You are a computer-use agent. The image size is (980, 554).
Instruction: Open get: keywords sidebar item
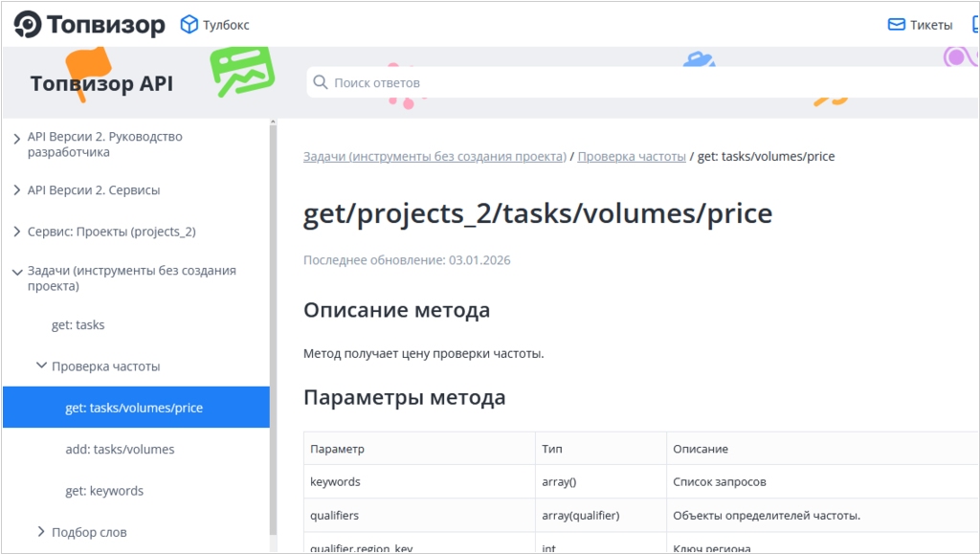[104, 491]
